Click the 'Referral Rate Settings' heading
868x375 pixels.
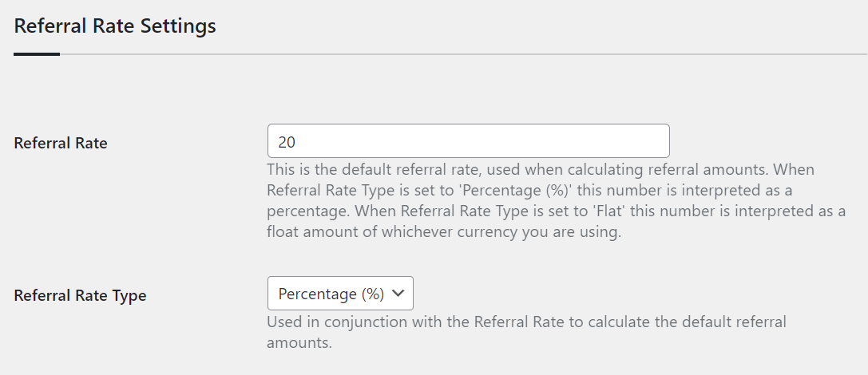click(115, 26)
